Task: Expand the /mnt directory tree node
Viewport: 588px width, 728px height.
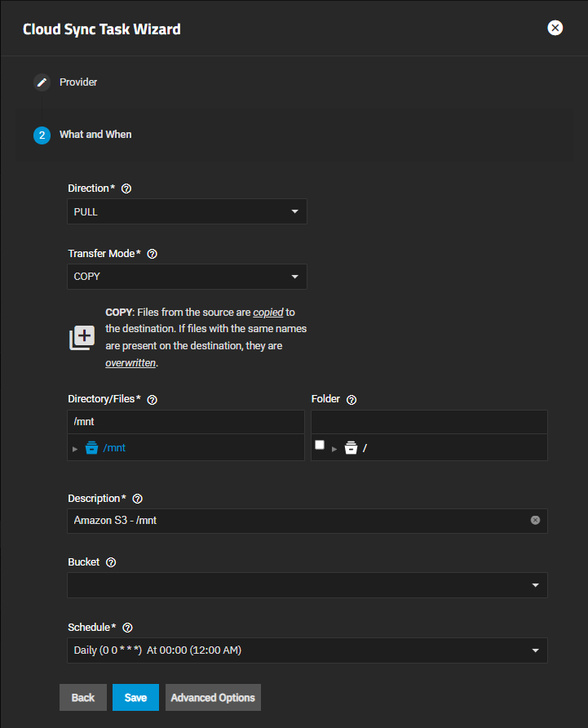Action: point(75,449)
